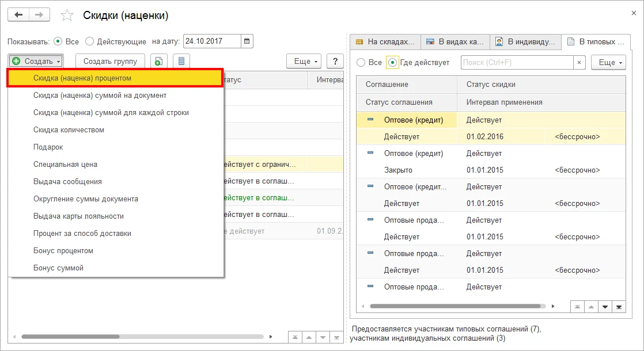644x351 pixels.
Task: Open the right panel Еще dropdown
Action: pos(609,62)
